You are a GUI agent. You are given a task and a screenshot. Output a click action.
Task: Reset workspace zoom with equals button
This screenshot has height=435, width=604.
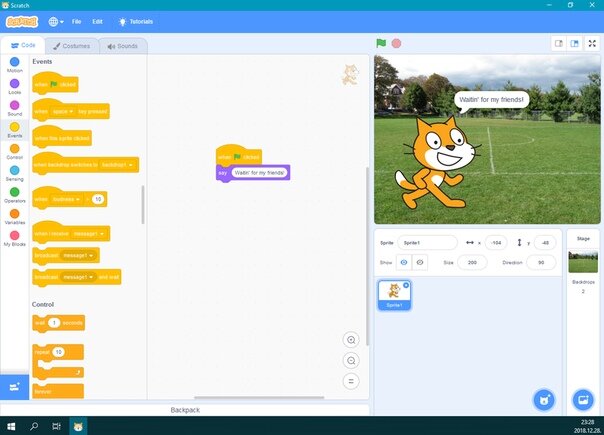click(351, 381)
